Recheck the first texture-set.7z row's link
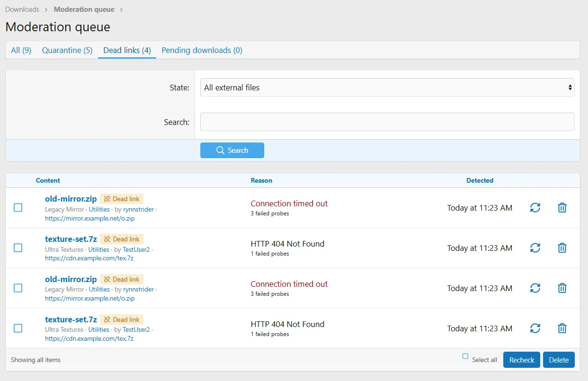588x381 pixels. (535, 248)
